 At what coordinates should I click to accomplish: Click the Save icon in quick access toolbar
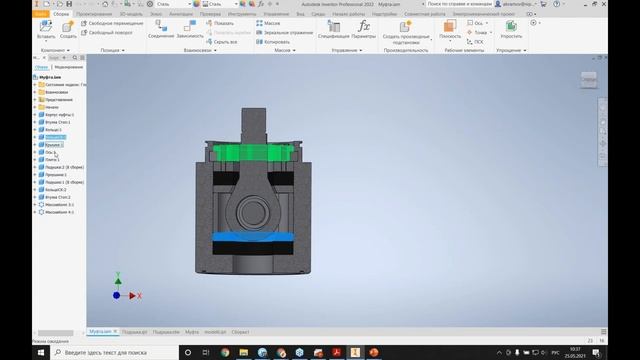pos(69,4)
